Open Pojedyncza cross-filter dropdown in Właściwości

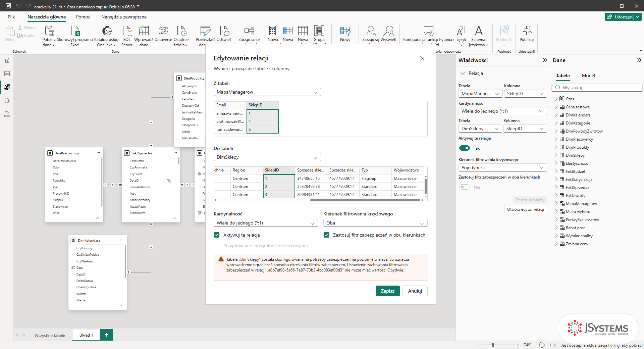502,167
